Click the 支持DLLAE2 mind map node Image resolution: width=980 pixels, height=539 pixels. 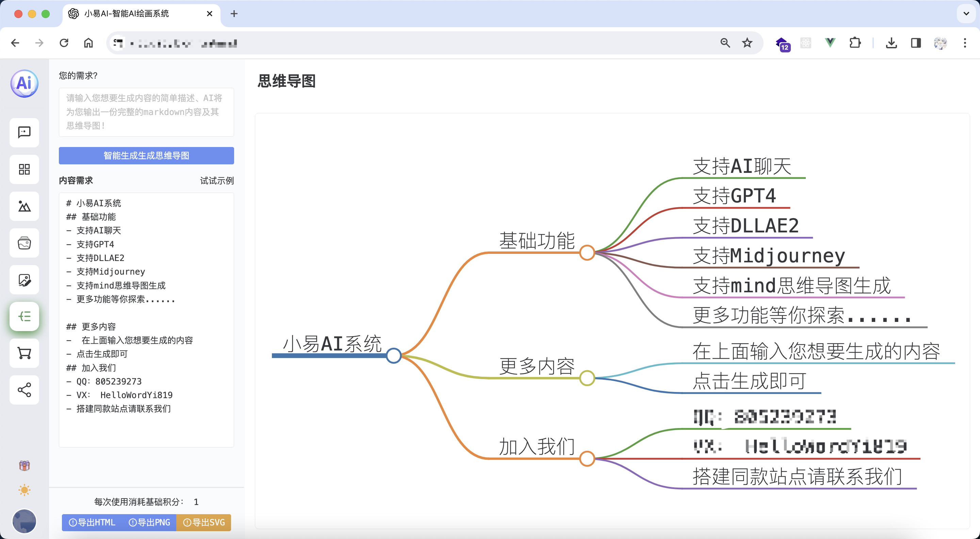(x=746, y=226)
